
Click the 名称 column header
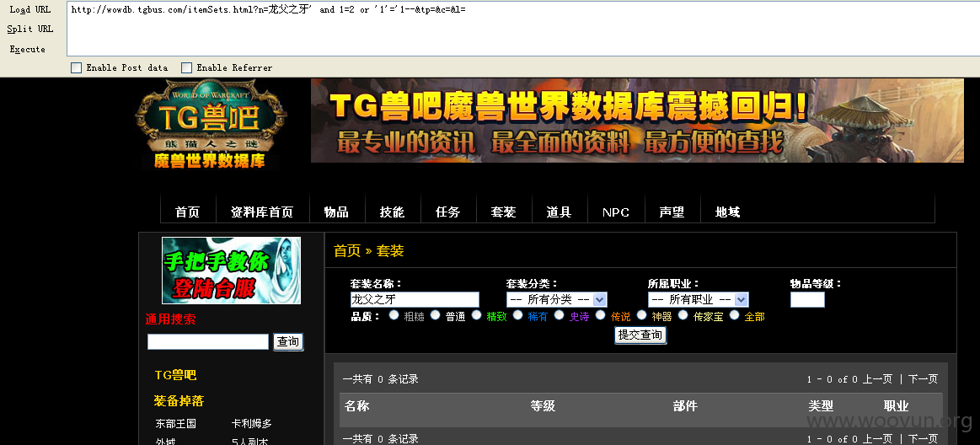(357, 406)
